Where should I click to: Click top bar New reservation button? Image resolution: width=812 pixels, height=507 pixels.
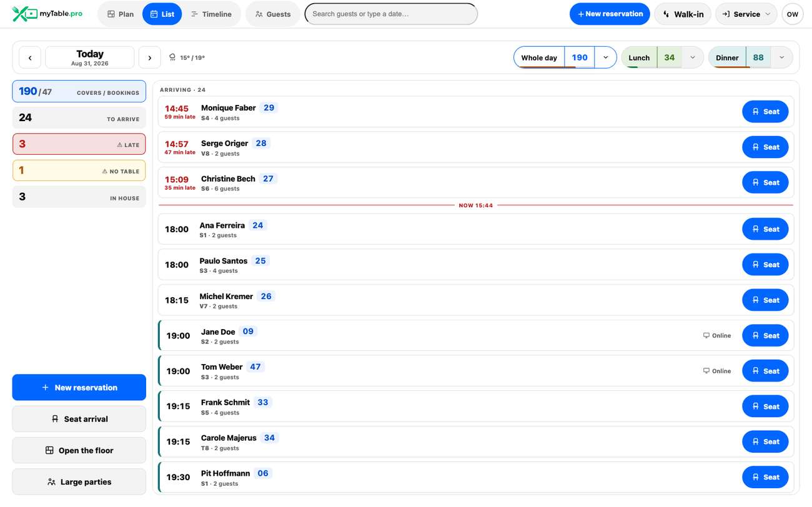pos(610,14)
